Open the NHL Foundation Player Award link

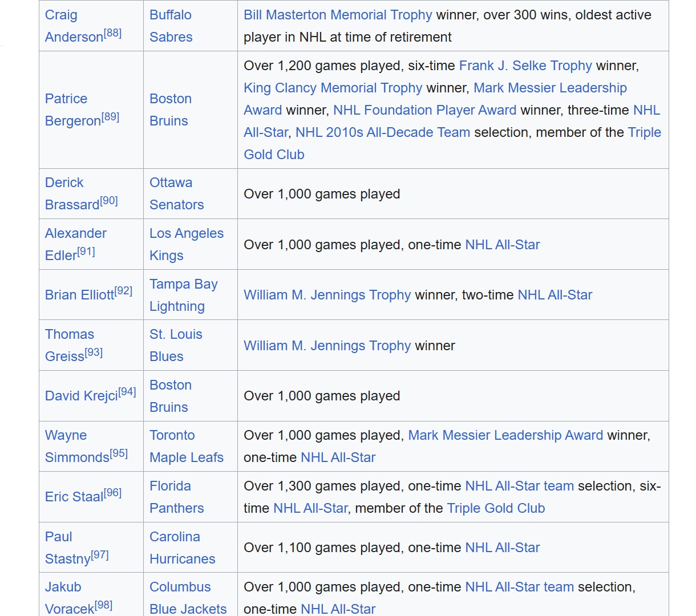424,110
